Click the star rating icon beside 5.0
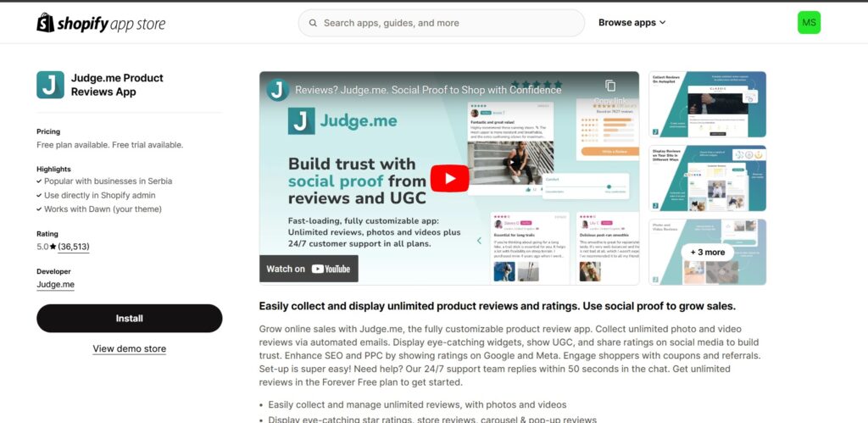The width and height of the screenshot is (868, 423). [53, 247]
